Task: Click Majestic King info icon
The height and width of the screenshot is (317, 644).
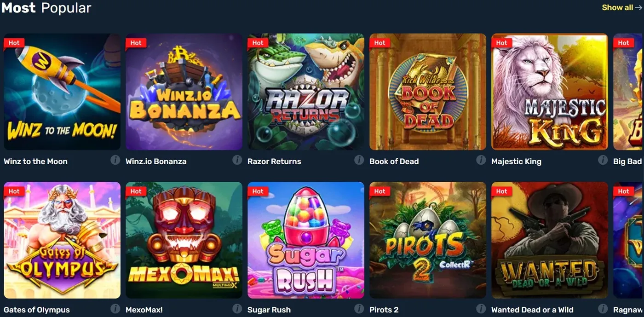Action: pyautogui.click(x=603, y=160)
